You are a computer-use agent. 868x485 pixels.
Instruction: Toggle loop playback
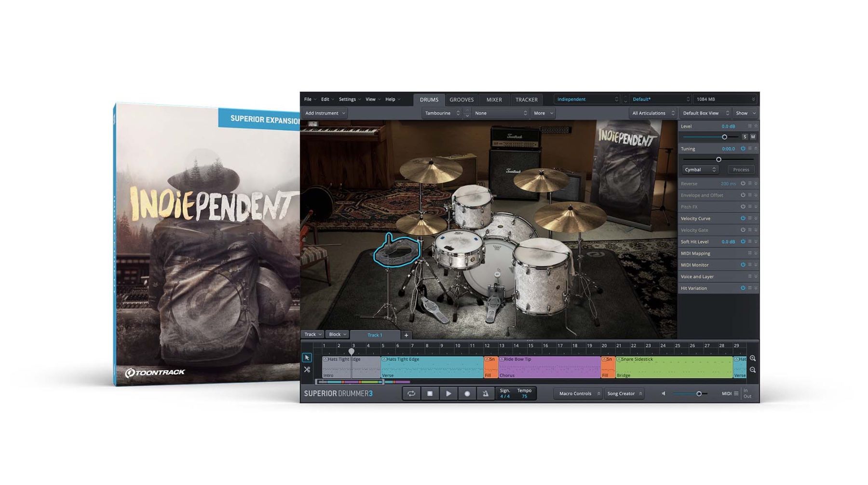pos(411,393)
